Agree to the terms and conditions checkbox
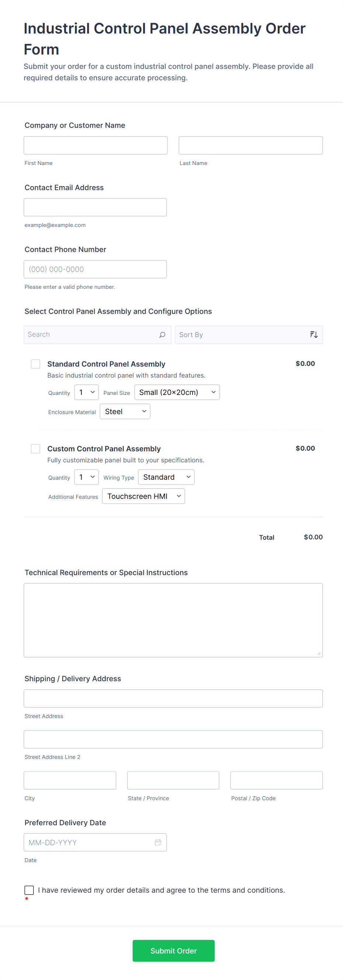 click(29, 890)
